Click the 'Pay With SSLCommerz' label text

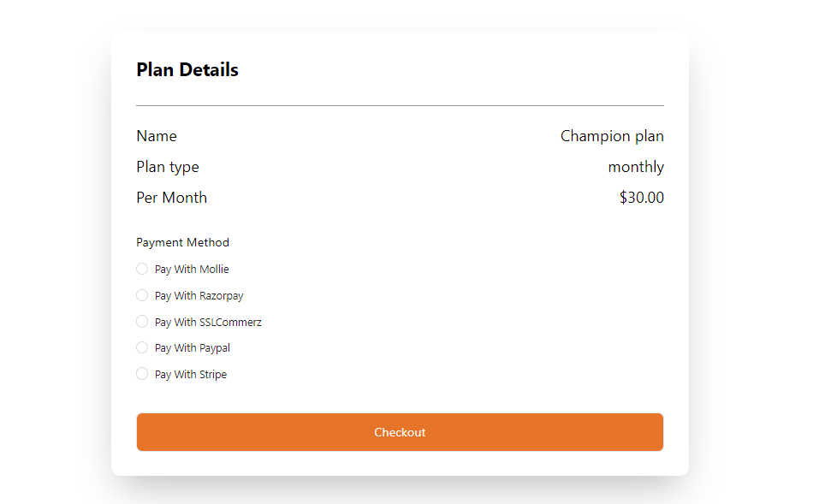(x=208, y=323)
